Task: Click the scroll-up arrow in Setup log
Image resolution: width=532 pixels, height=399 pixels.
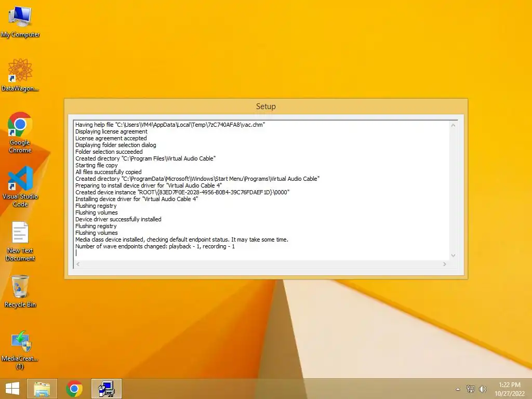Action: coord(453,125)
